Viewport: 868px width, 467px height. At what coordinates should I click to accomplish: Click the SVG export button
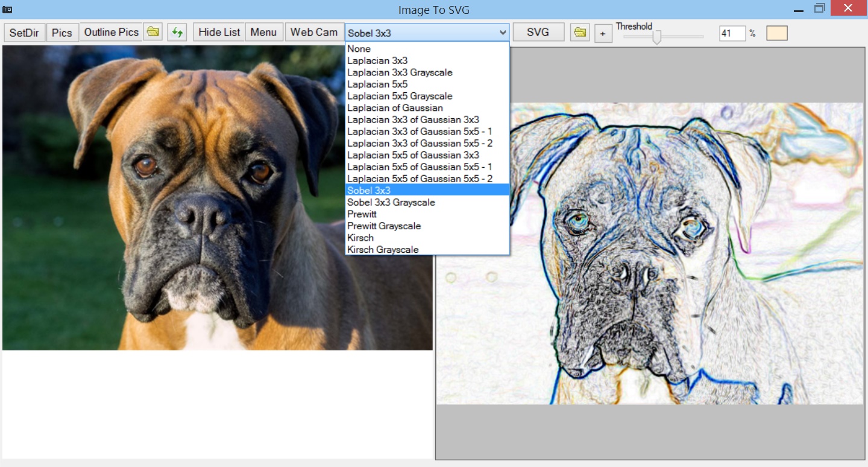click(538, 33)
